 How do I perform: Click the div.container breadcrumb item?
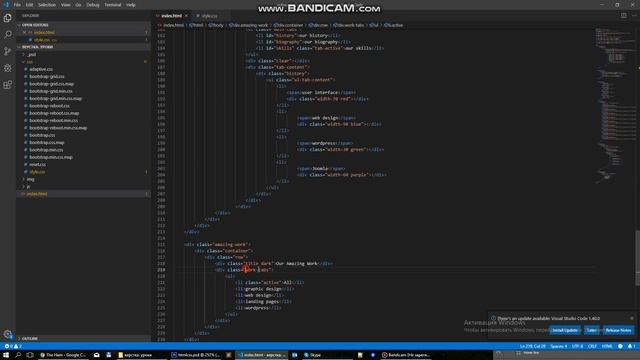tap(288, 25)
